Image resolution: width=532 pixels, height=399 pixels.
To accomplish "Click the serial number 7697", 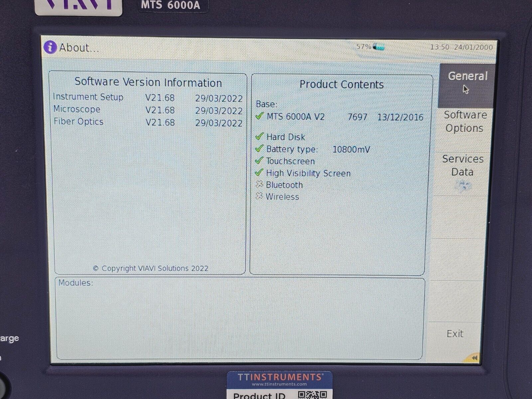I will click(357, 117).
